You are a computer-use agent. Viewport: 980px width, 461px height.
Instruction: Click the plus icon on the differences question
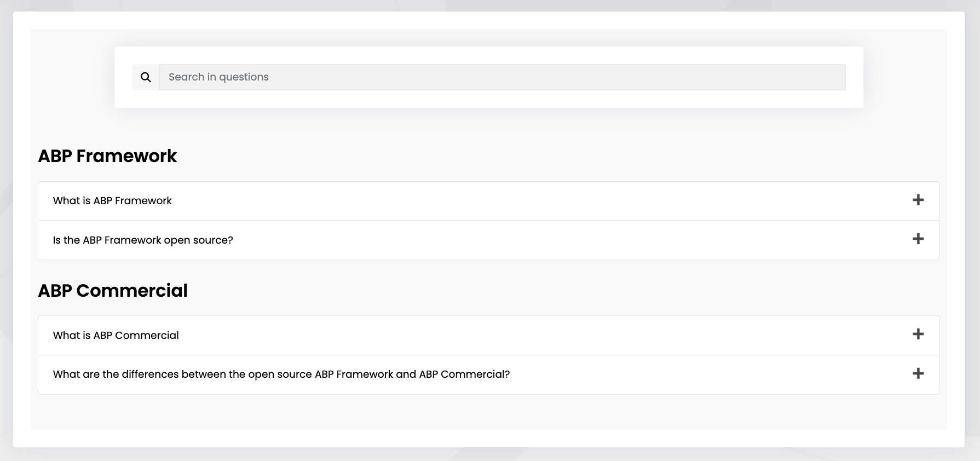coord(918,373)
